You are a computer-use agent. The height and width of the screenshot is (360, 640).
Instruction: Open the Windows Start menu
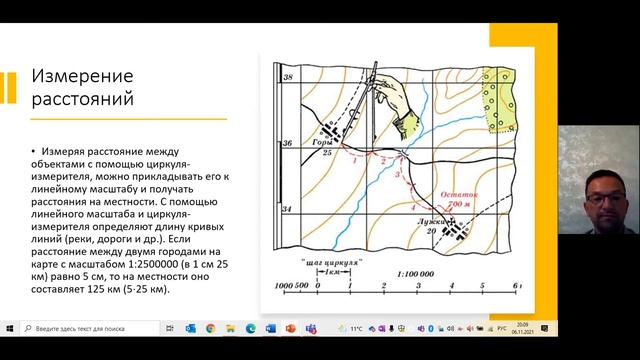point(9,328)
